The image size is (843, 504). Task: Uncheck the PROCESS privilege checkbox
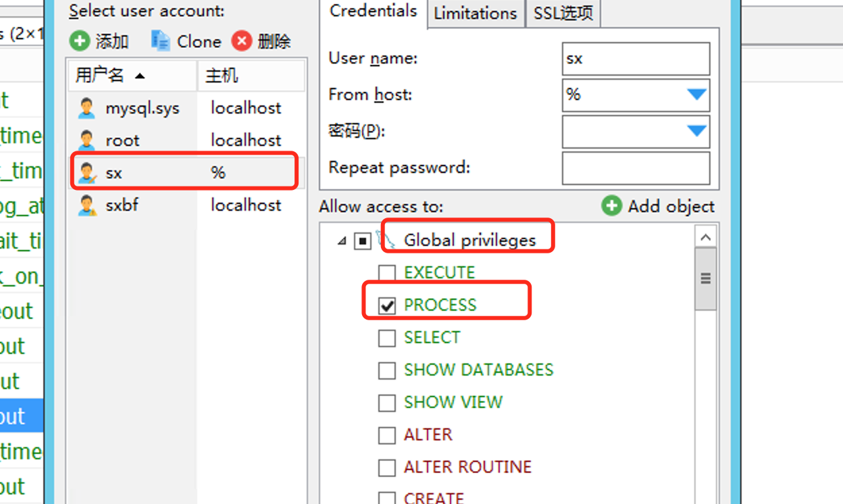[x=387, y=305]
